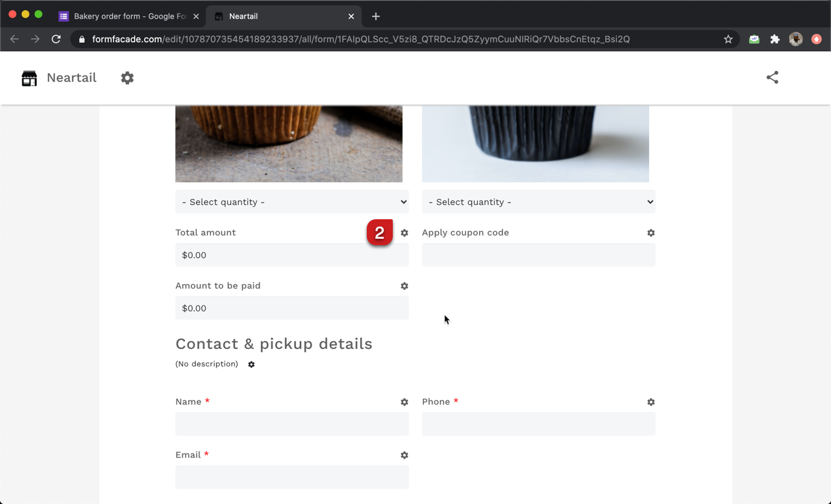This screenshot has height=504, width=831.
Task: Click inside the Name input field
Action: click(x=291, y=424)
